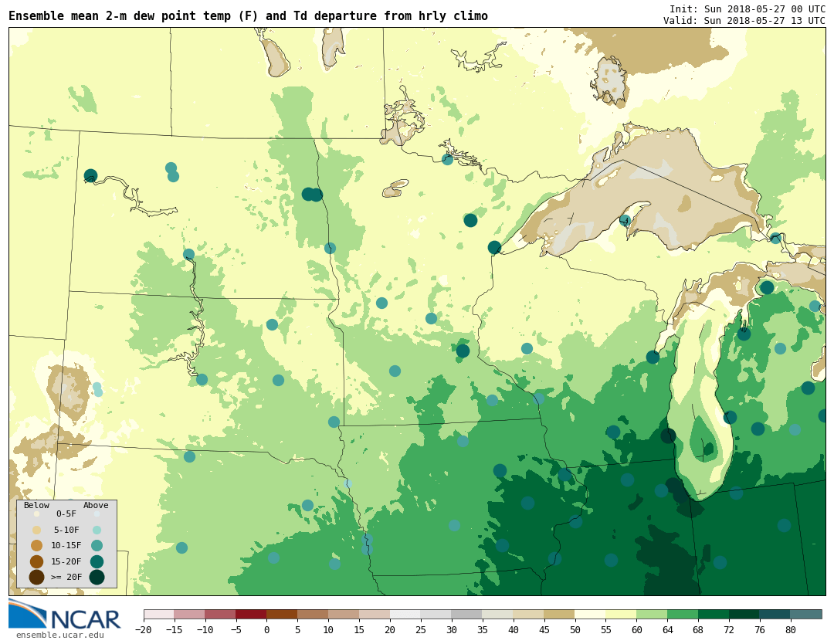Pick the slate swatch right of 80
This screenshot has height=644, width=834.
pos(806,615)
